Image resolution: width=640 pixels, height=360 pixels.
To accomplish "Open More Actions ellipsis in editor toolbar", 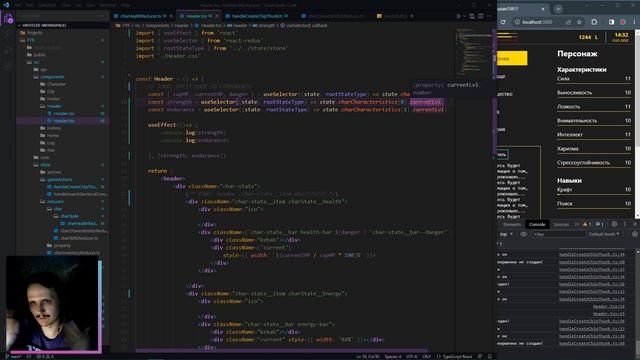I will tap(489, 16).
